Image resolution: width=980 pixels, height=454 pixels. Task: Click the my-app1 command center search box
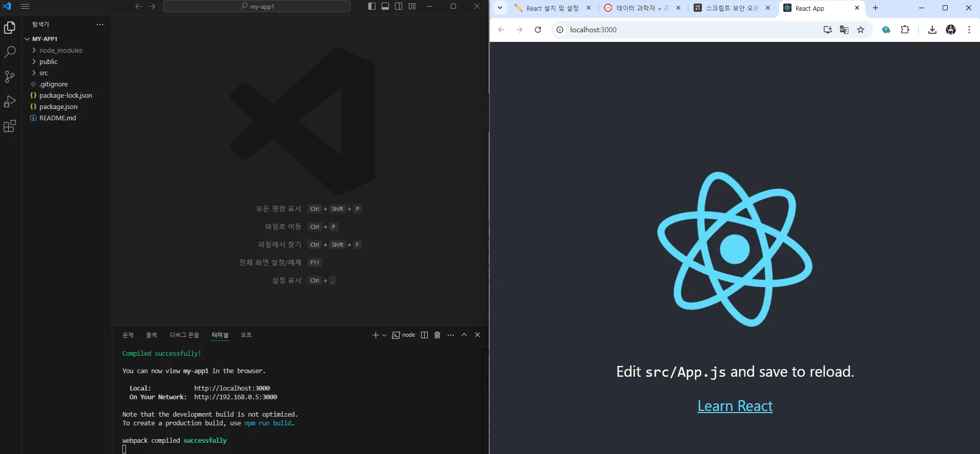click(257, 7)
